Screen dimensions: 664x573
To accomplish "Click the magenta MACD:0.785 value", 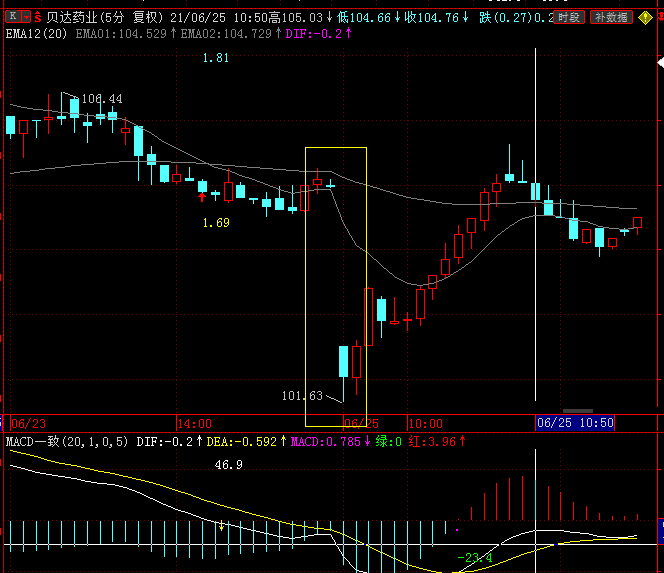I will (326, 442).
